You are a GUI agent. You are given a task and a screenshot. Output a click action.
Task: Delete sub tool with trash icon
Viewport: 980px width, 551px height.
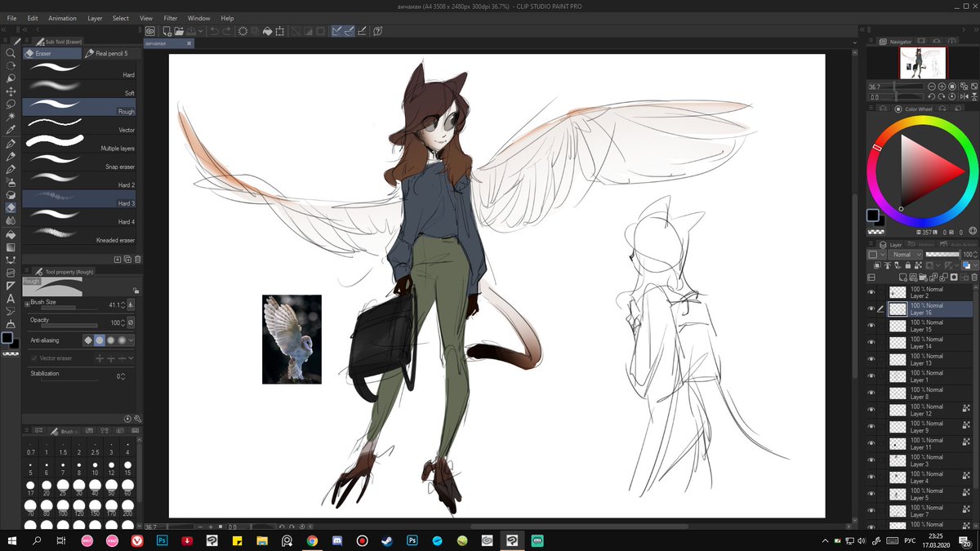[x=137, y=259]
